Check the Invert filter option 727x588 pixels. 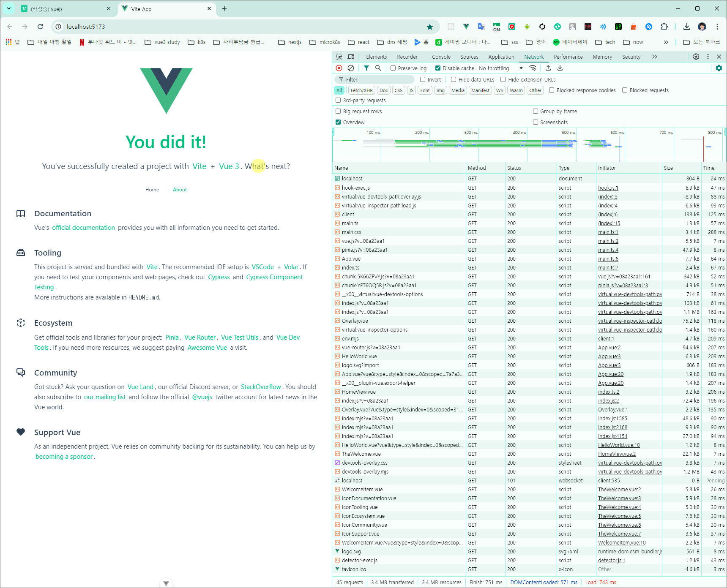pyautogui.click(x=423, y=79)
